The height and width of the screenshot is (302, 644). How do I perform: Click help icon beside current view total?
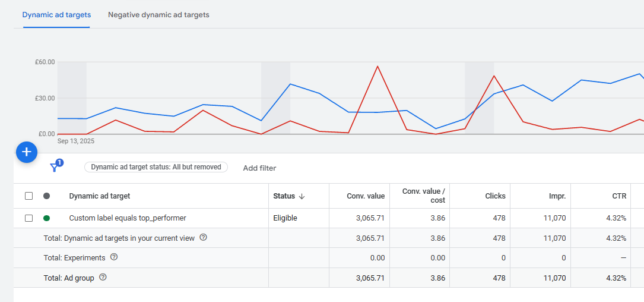204,238
